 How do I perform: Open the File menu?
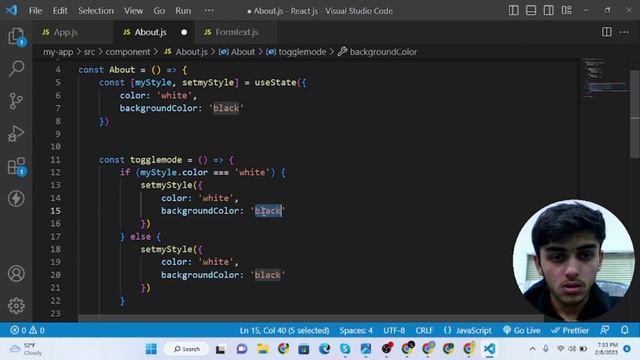click(x=36, y=11)
